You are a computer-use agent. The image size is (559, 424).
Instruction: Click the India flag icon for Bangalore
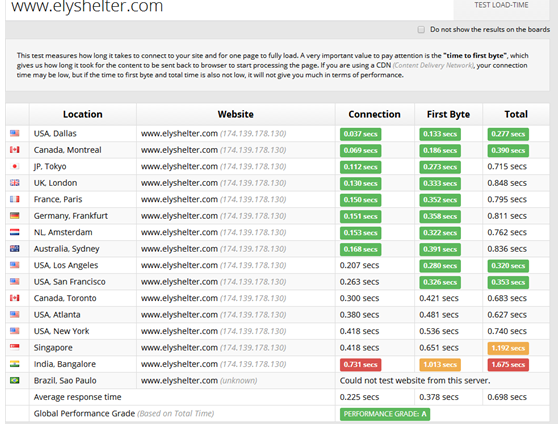click(x=15, y=364)
